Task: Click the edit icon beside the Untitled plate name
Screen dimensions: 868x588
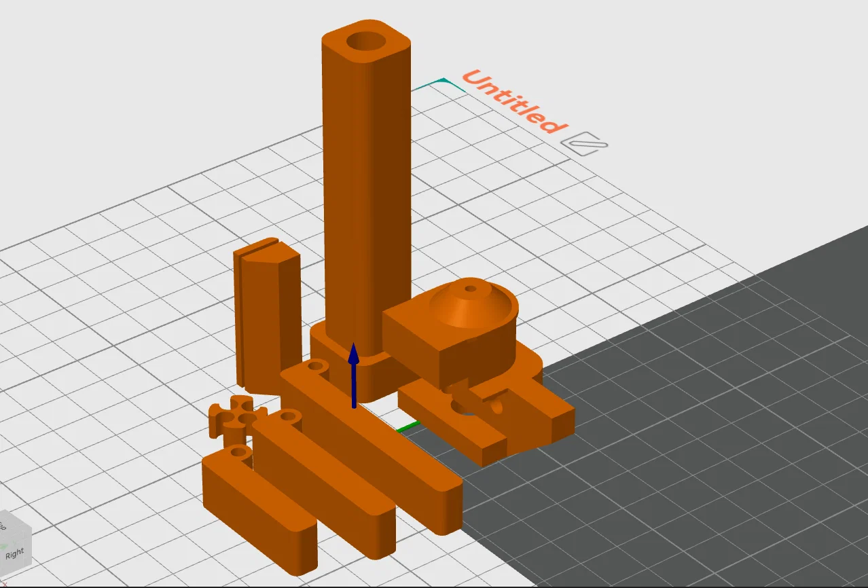Action: click(x=585, y=143)
